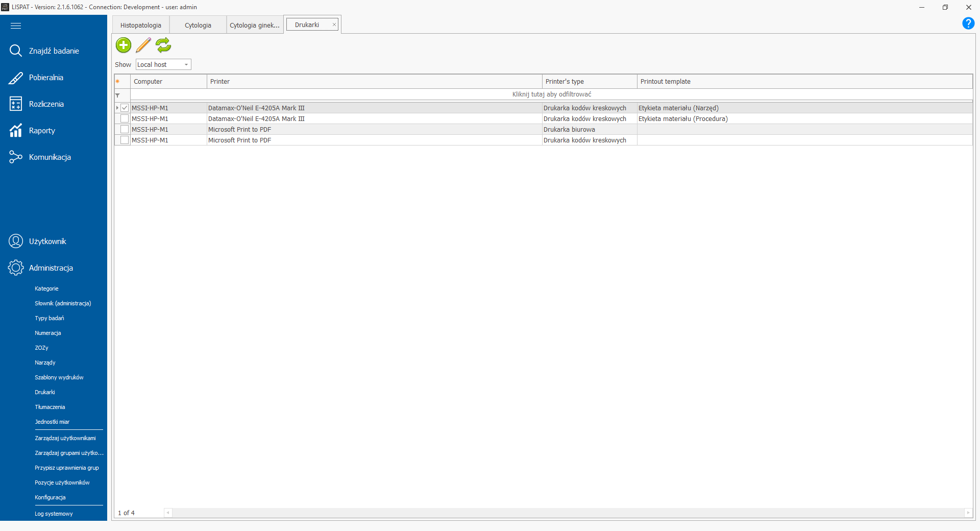Click the Administracja gear icon
980x531 pixels.
point(16,268)
